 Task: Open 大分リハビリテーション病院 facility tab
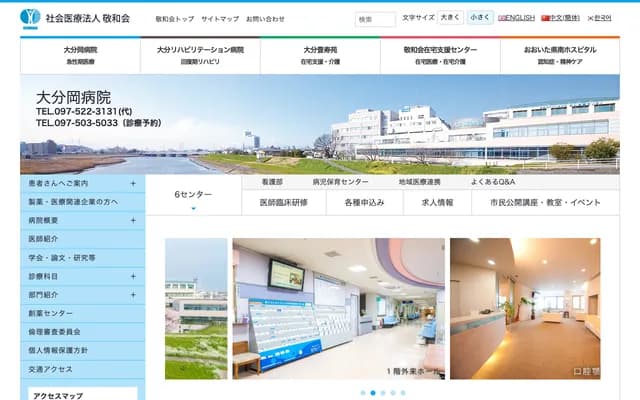tap(200, 55)
